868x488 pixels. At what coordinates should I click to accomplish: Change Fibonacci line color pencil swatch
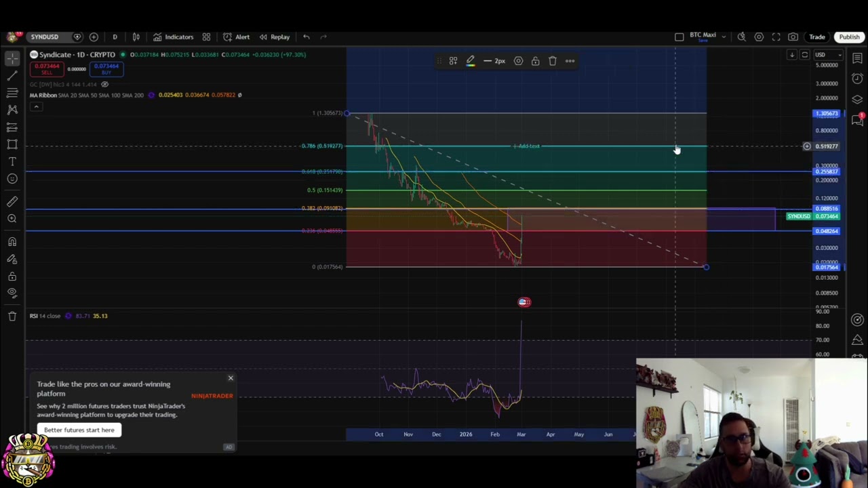471,61
